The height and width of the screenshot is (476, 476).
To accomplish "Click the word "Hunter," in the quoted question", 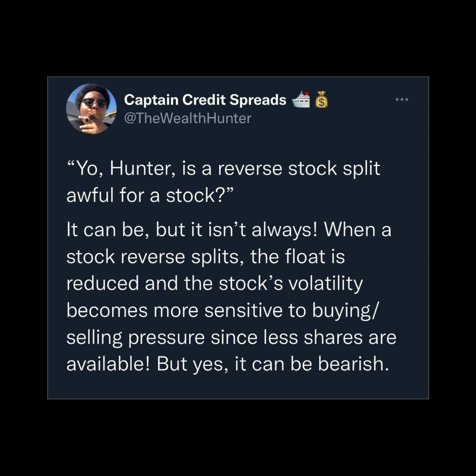I will click(x=143, y=168).
